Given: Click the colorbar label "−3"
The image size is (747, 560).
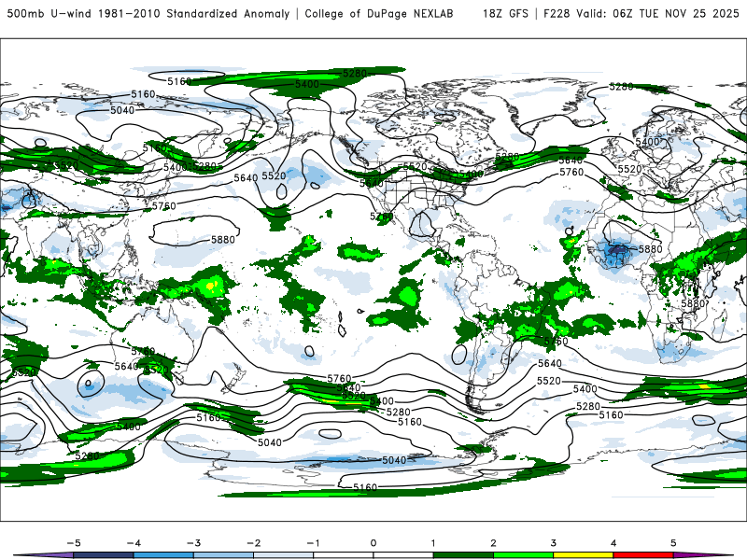Looking at the screenshot, I should [x=193, y=543].
